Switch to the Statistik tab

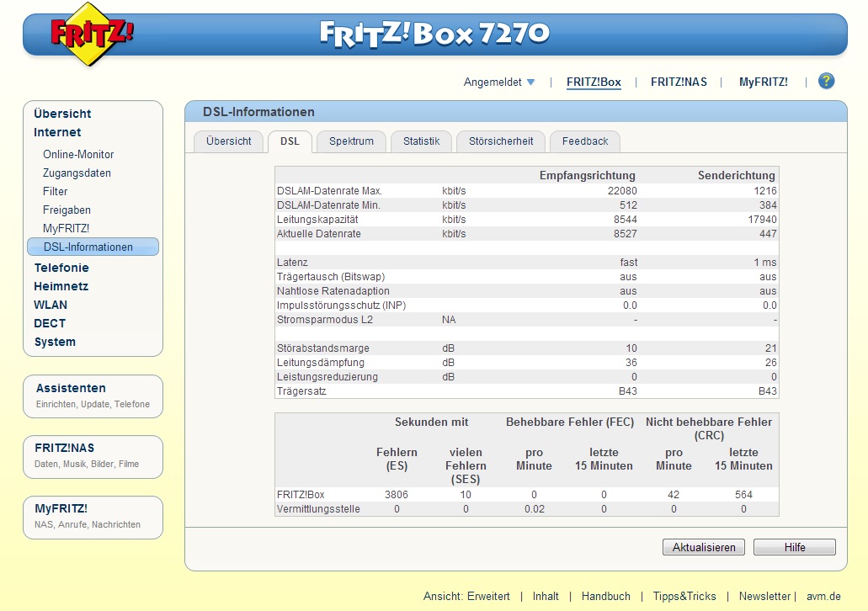pyautogui.click(x=421, y=141)
